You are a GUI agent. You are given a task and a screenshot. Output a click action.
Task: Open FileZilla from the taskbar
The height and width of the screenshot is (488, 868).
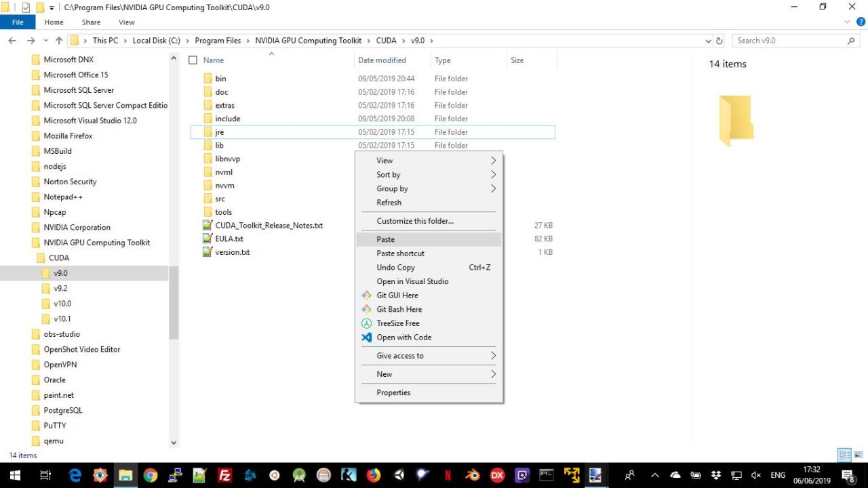pyautogui.click(x=224, y=476)
